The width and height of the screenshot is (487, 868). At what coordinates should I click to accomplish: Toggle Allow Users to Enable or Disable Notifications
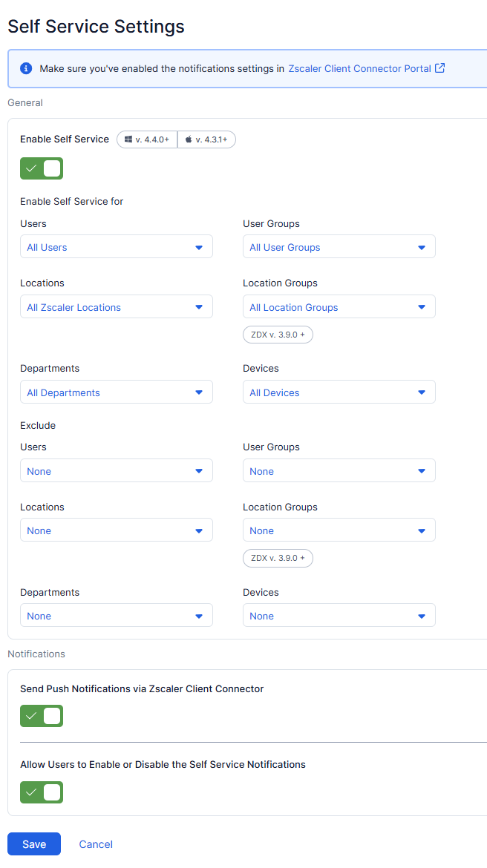[x=42, y=792]
